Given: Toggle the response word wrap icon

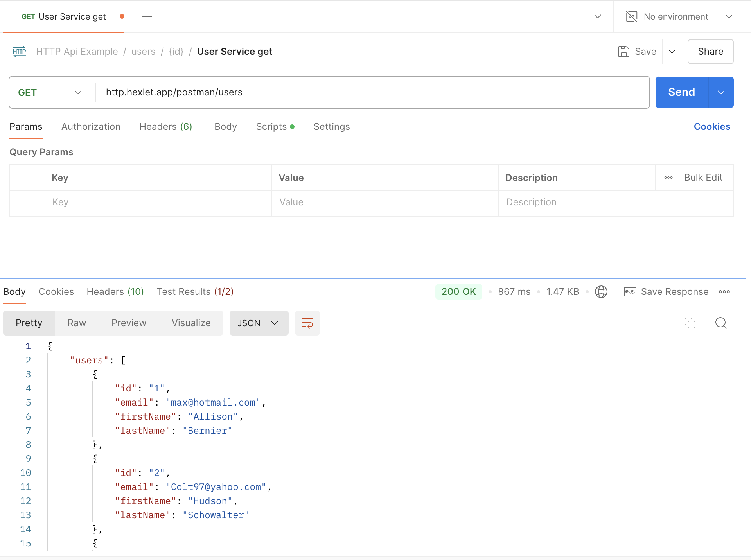Looking at the screenshot, I should (x=307, y=323).
